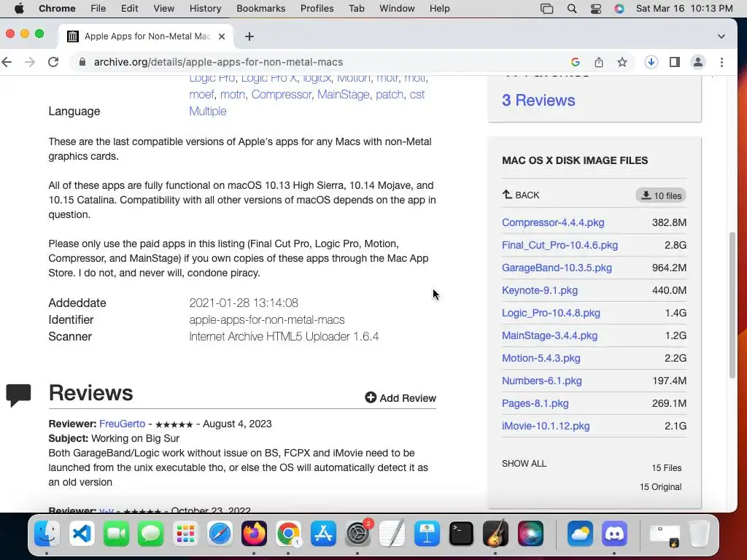Click the page vertical scrollbar thumb

tap(732, 305)
